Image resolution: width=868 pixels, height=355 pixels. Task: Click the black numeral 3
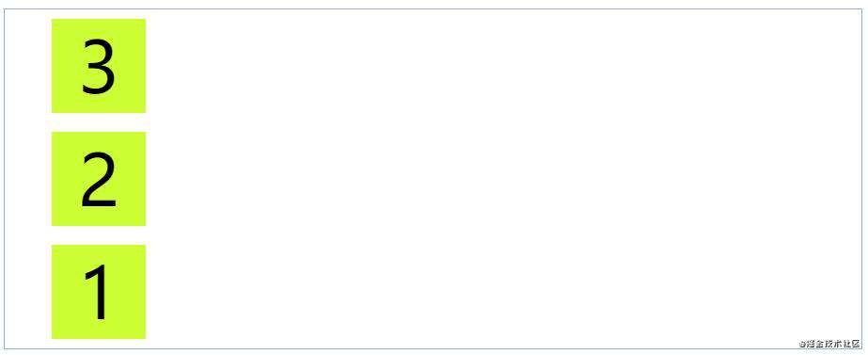pos(99,67)
